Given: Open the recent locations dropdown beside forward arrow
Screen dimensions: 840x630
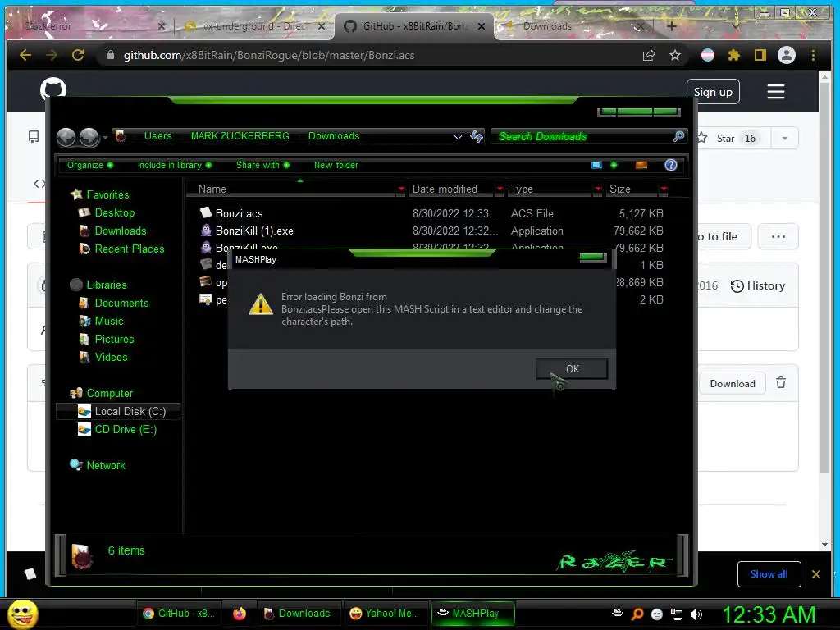Looking at the screenshot, I should [105, 138].
